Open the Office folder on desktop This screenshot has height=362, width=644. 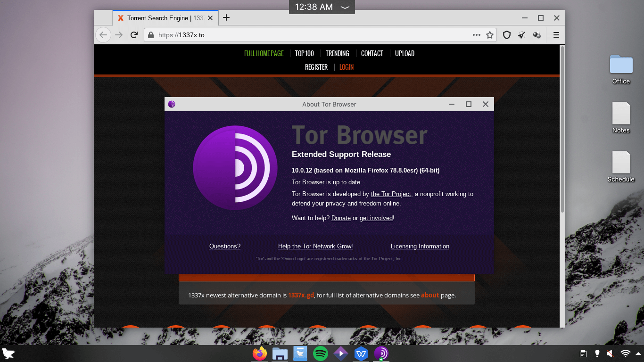pos(621,69)
